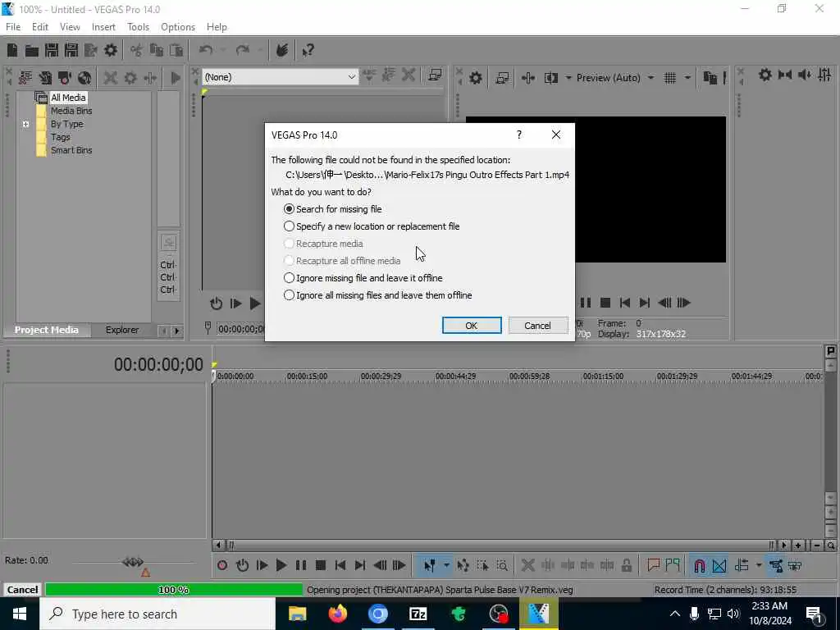The width and height of the screenshot is (840, 630).
Task: Select 'Specify a new location or replacement file'
Action: 372,226
